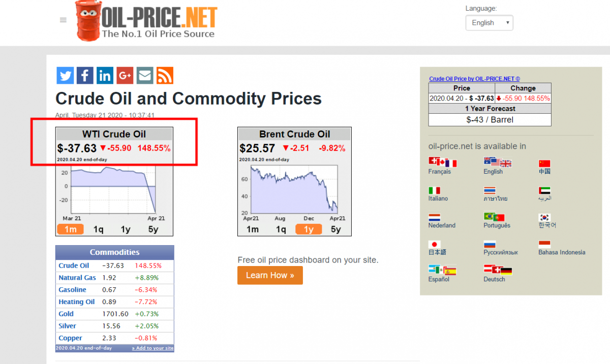
Task: Share the page via the Twitter icon
Action: pos(65,76)
